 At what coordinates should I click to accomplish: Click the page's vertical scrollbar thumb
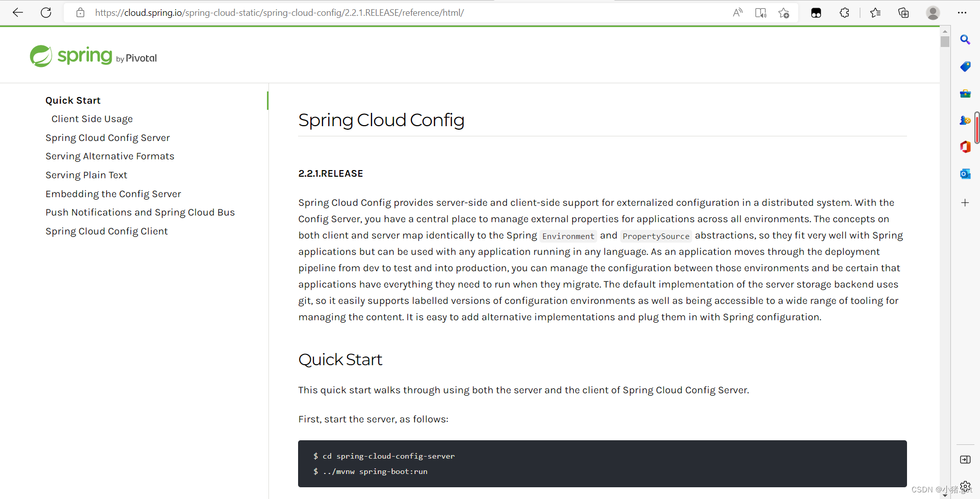945,41
